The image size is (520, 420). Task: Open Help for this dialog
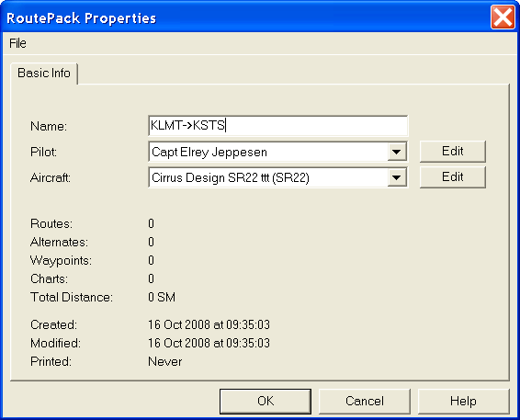pyautogui.click(x=463, y=401)
